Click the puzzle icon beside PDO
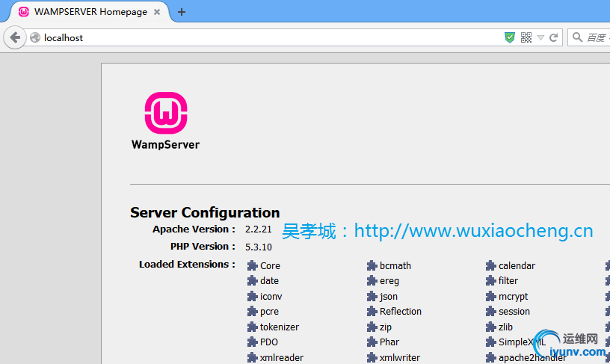The width and height of the screenshot is (610, 364). click(253, 342)
